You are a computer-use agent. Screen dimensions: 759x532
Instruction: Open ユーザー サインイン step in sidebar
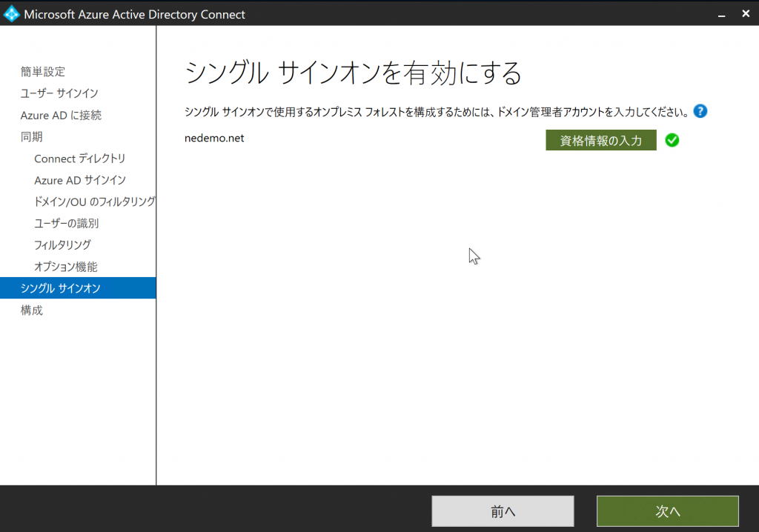coord(59,93)
